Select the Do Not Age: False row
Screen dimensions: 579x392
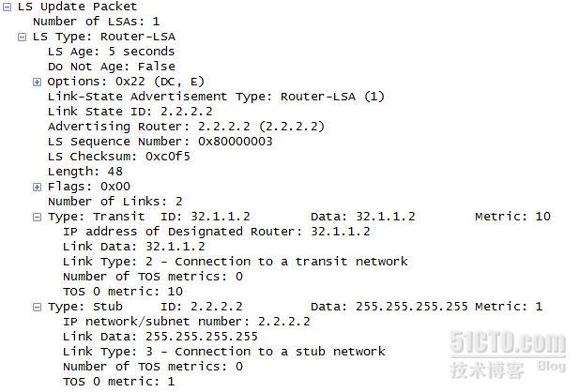(x=112, y=67)
